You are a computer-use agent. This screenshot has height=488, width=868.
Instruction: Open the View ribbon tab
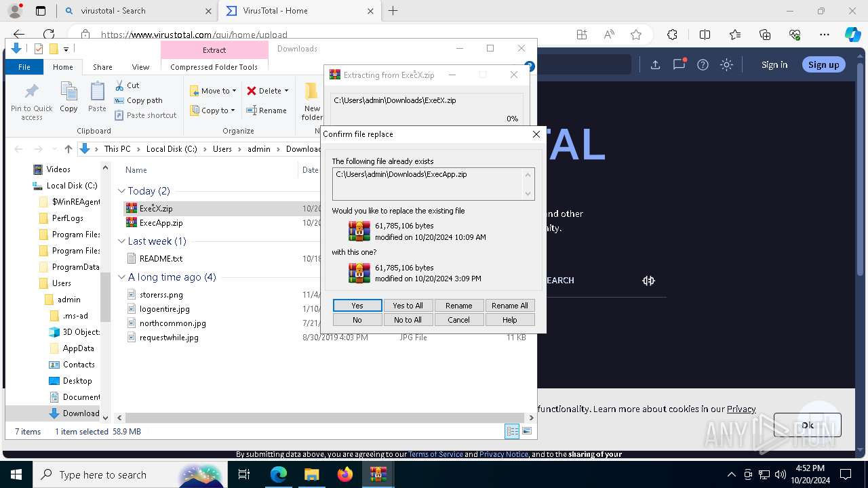[x=140, y=67]
